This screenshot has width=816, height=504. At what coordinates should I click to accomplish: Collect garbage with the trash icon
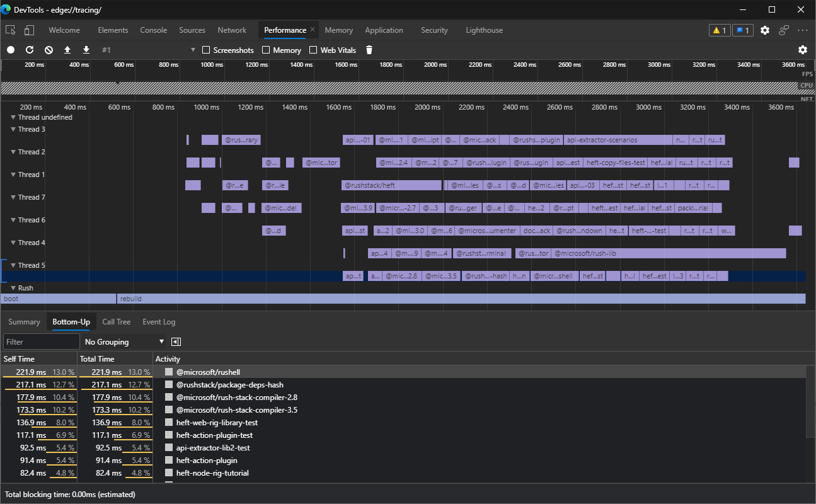(x=369, y=50)
